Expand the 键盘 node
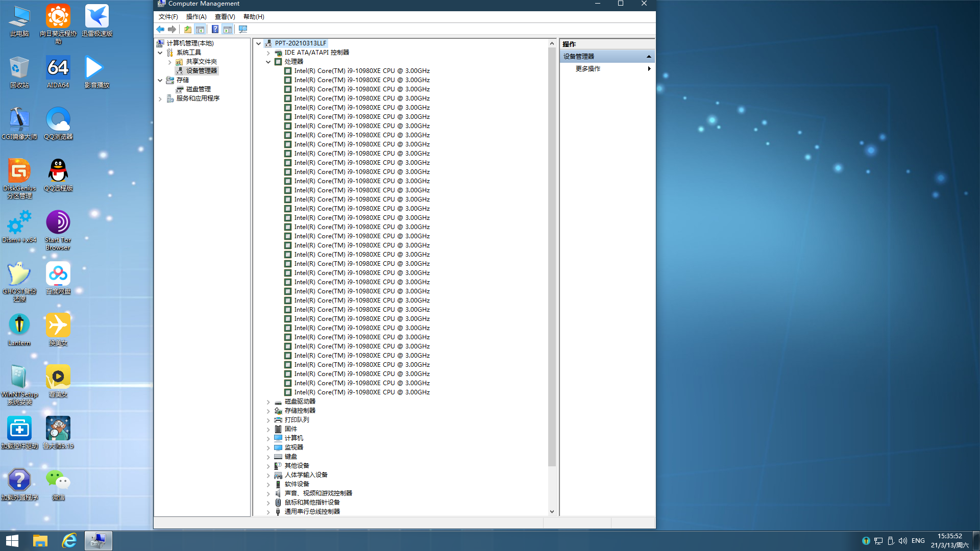Image resolution: width=980 pixels, height=551 pixels. click(x=268, y=457)
